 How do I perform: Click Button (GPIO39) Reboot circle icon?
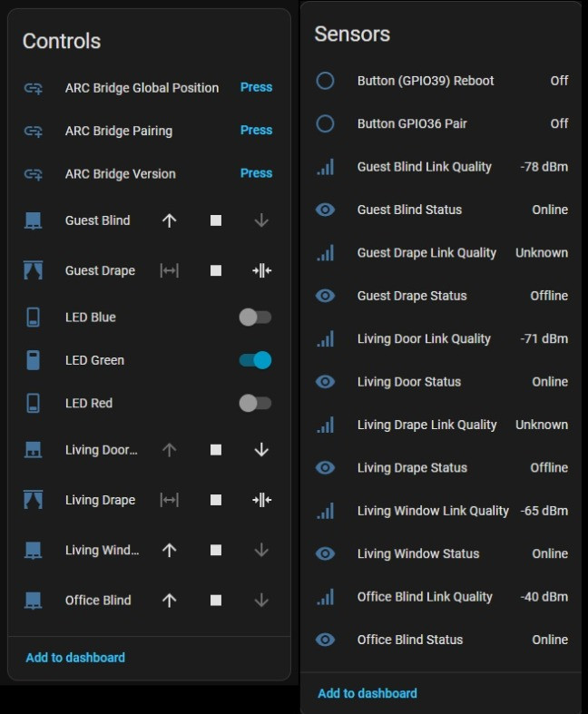(x=325, y=81)
